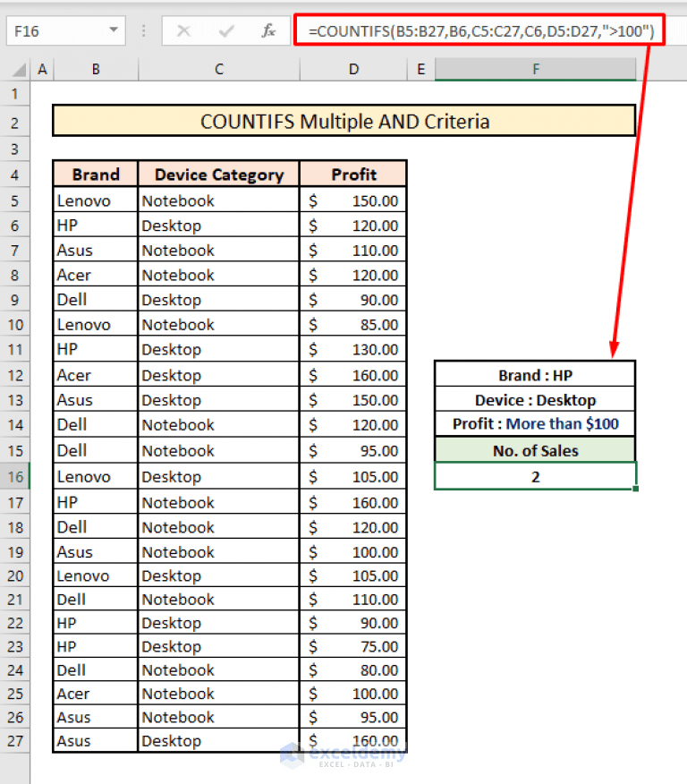Select column B header
The width and height of the screenshot is (687, 784).
pyautogui.click(x=96, y=69)
